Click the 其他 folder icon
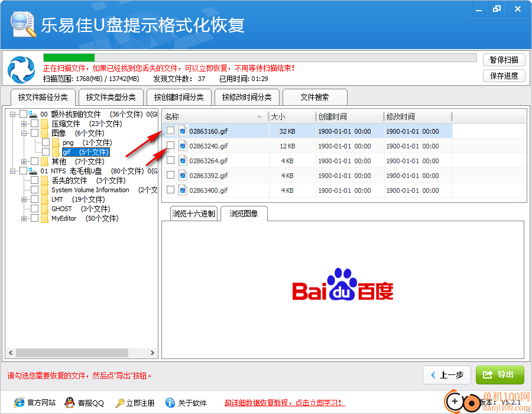Image resolution: width=532 pixels, height=414 pixels. pyautogui.click(x=44, y=161)
